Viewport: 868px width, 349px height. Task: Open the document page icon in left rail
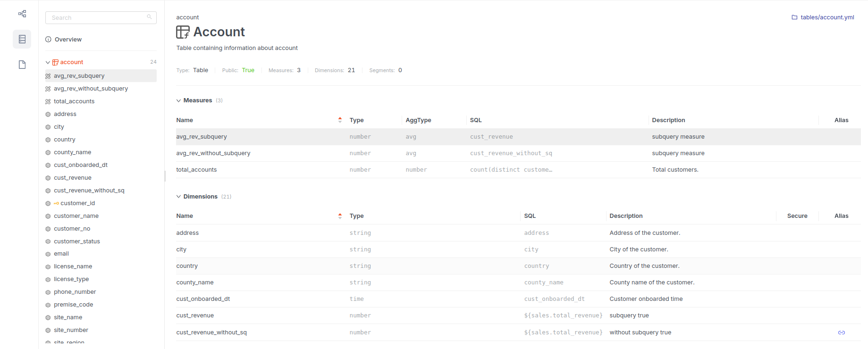(22, 65)
